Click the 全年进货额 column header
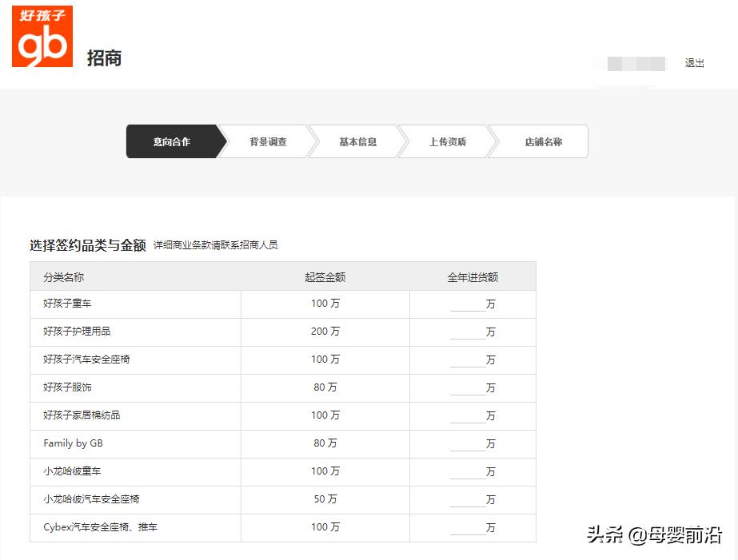 tap(473, 277)
